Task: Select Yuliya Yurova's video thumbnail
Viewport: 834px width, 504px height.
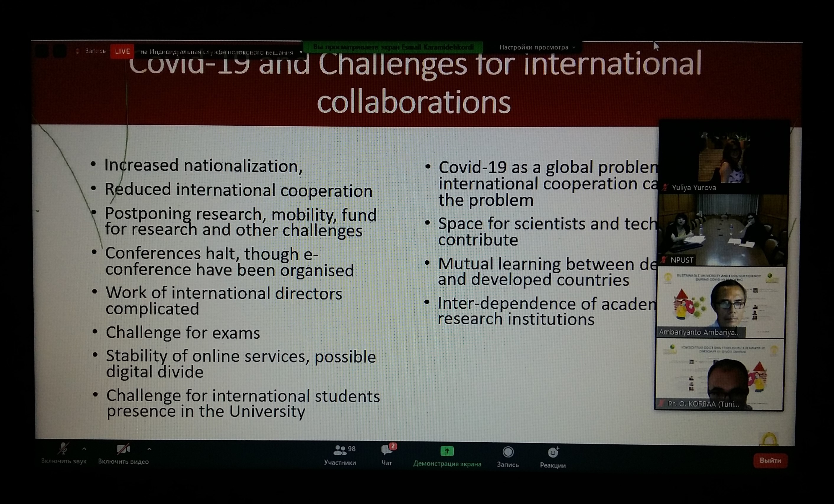Action: (x=724, y=157)
